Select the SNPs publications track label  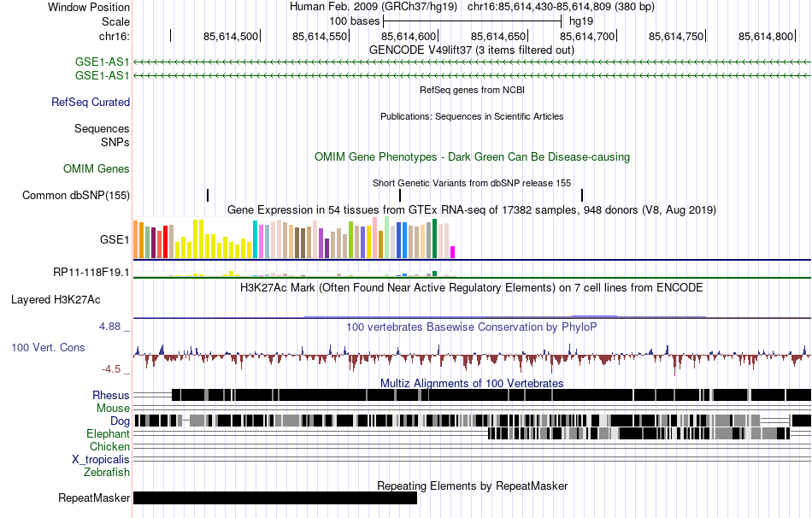pos(115,142)
